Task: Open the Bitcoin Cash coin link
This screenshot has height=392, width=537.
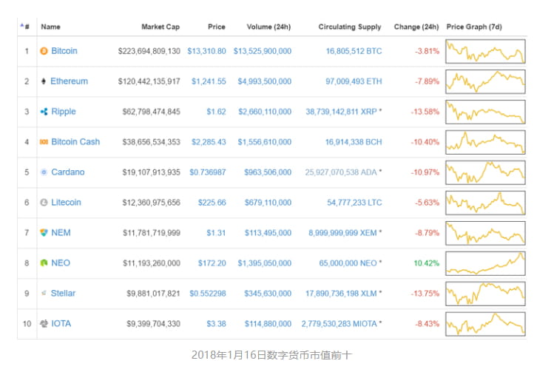Action: 75,142
